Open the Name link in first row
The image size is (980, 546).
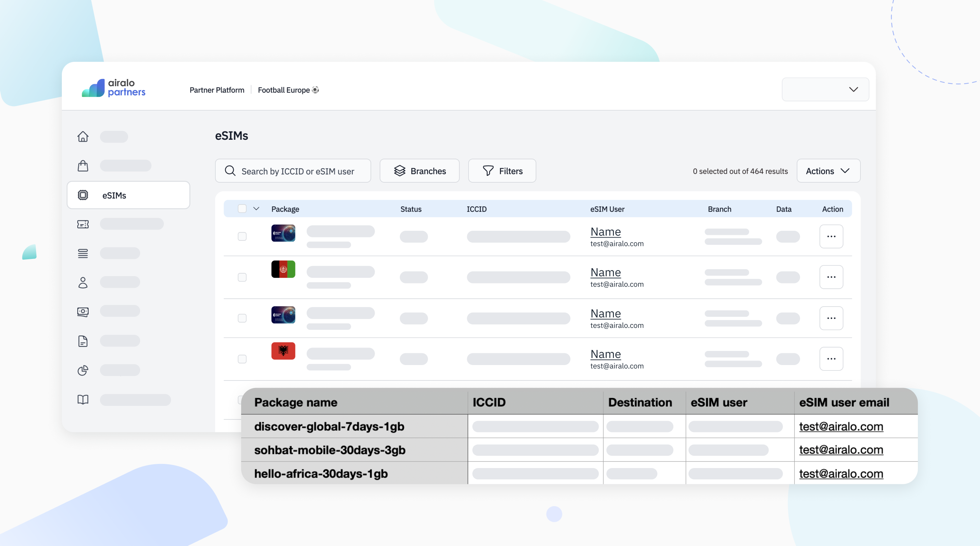coord(606,231)
